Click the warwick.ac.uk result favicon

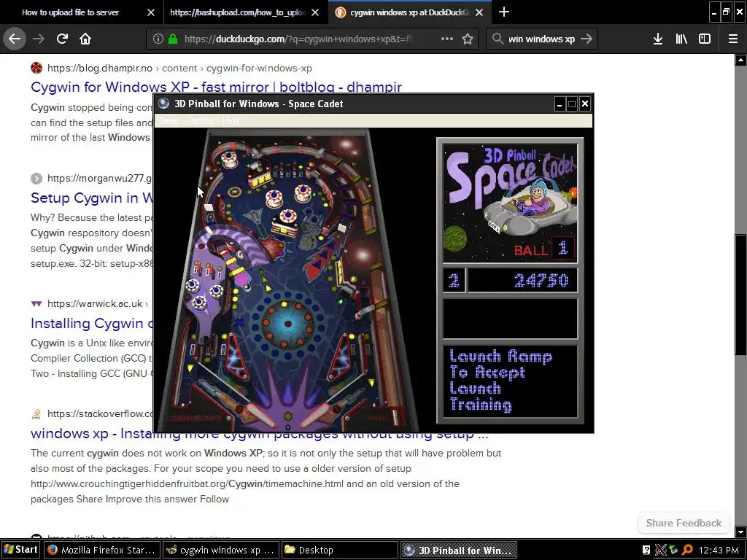[x=36, y=303]
